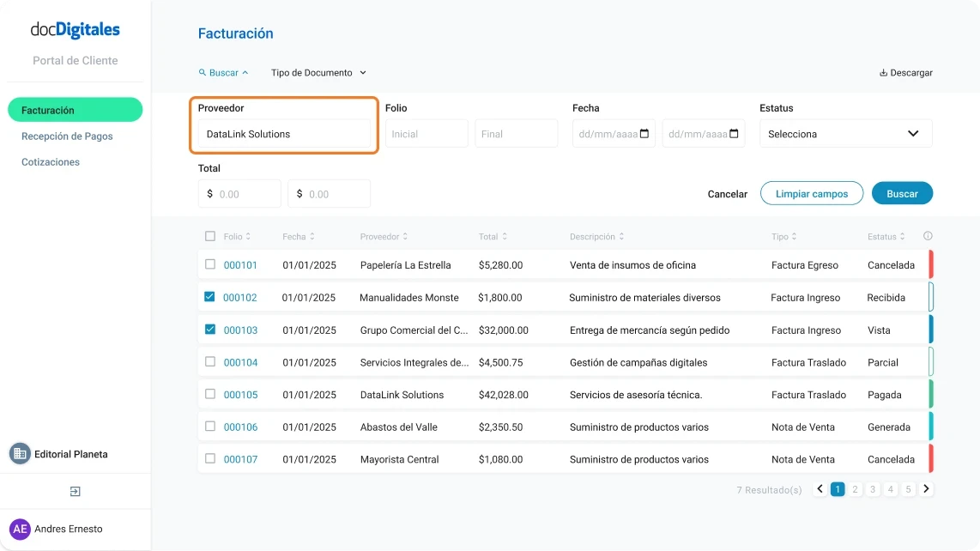980x551 pixels.
Task: Click the Proveedor field containing DataLink Solutions
Action: click(x=284, y=133)
